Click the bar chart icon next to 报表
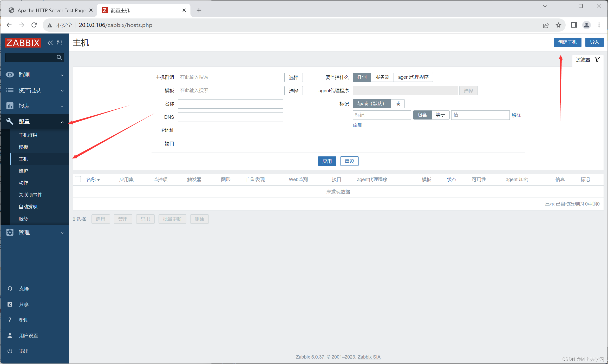Viewport: 608px width, 364px height. 10,106
